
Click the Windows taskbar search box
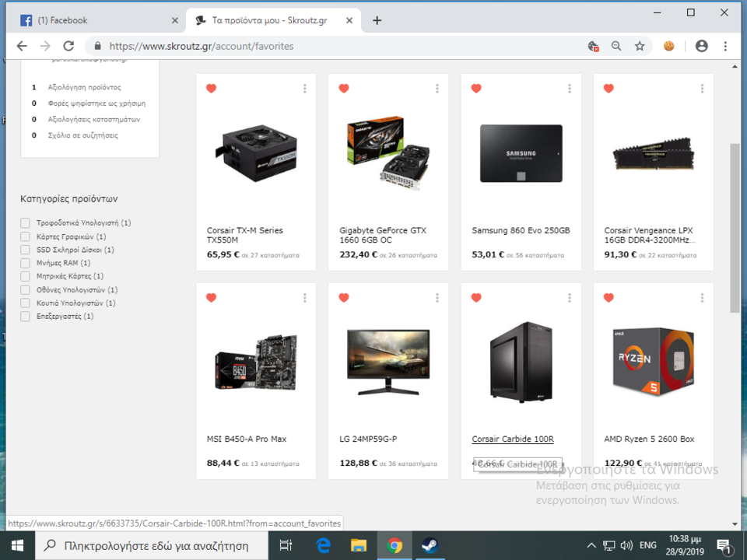(152, 546)
